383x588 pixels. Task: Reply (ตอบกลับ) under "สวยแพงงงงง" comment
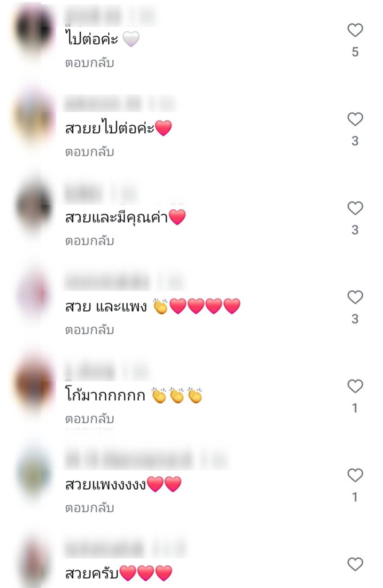point(89,508)
